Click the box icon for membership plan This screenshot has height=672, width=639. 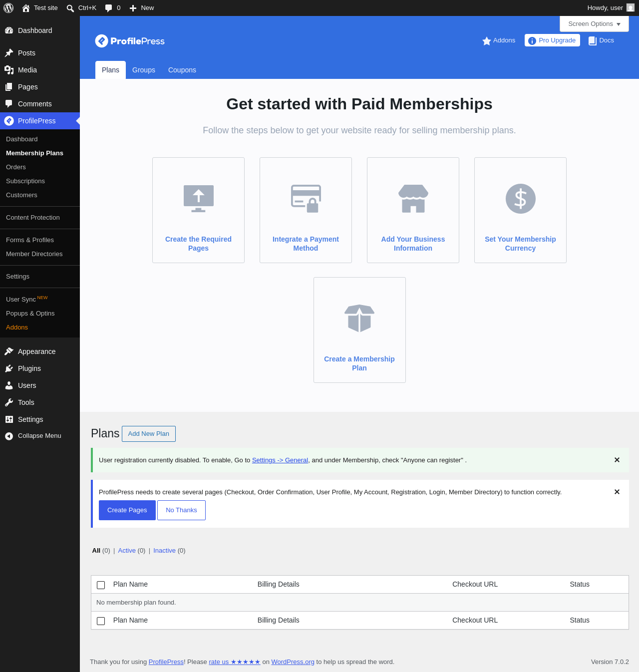click(x=359, y=319)
